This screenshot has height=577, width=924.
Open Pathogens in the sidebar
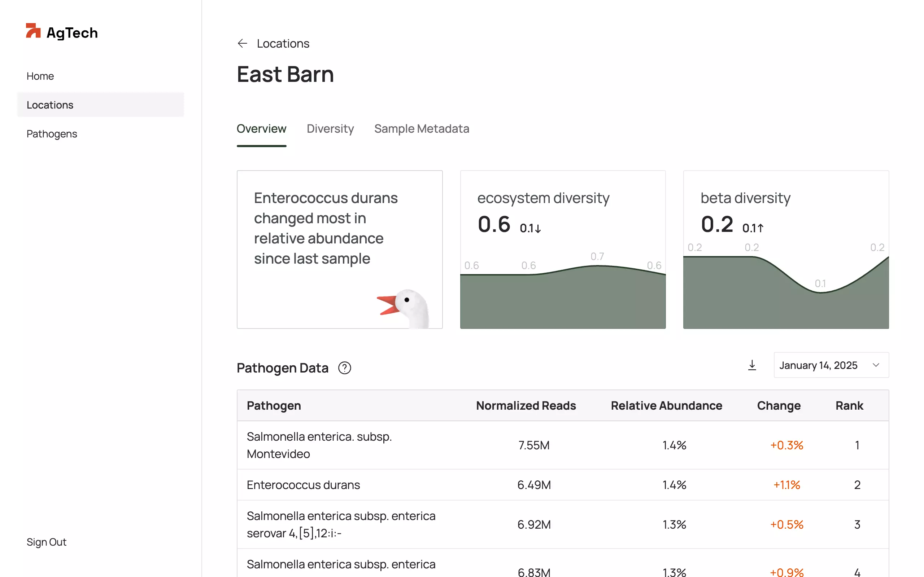pyautogui.click(x=52, y=134)
